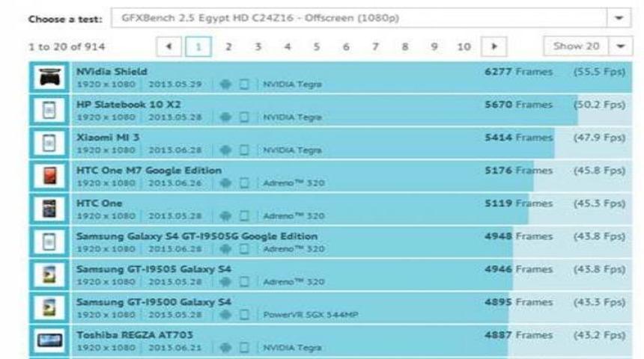Click device form-factor icon in GT-I9500 Galaxy S4 row

click(x=244, y=315)
